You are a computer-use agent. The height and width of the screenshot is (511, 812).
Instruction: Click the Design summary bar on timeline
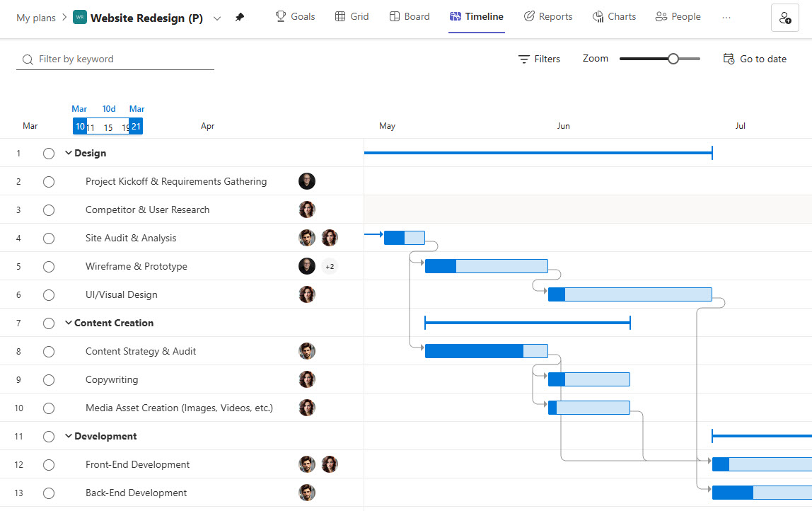[538, 153]
